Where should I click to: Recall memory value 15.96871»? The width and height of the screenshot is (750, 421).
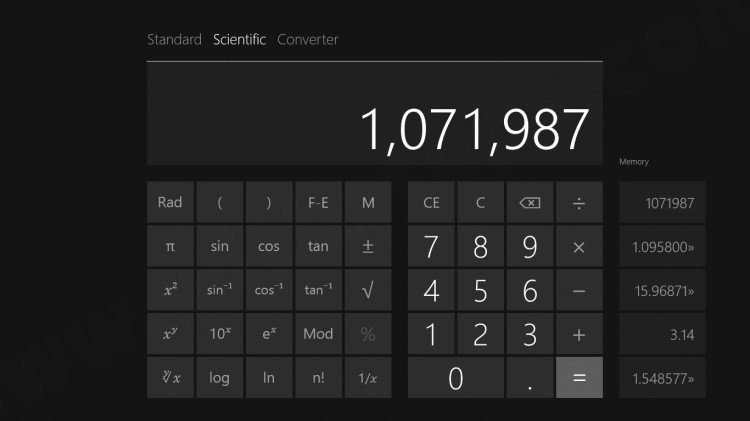662,290
